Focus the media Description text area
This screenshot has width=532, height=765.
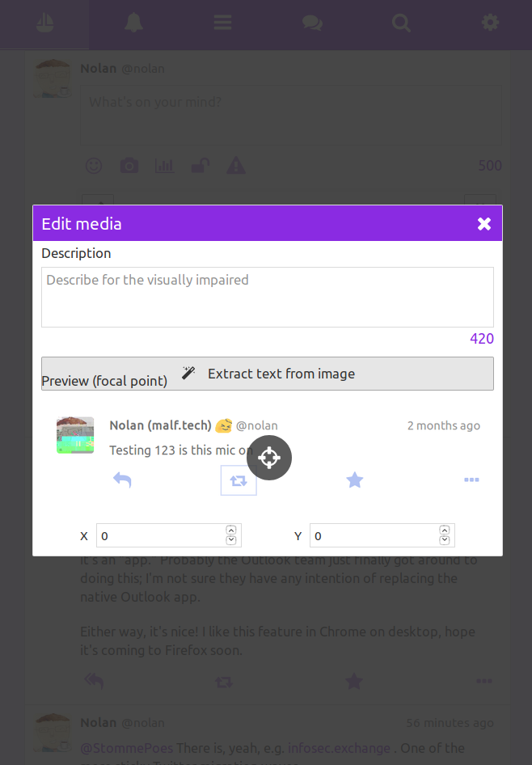coord(268,297)
